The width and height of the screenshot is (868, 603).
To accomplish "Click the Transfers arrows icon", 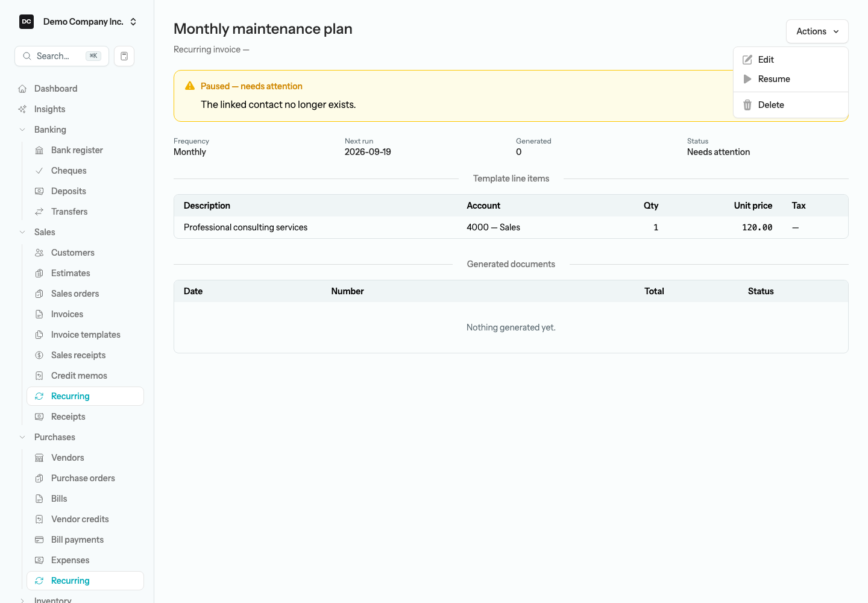I will pos(39,212).
